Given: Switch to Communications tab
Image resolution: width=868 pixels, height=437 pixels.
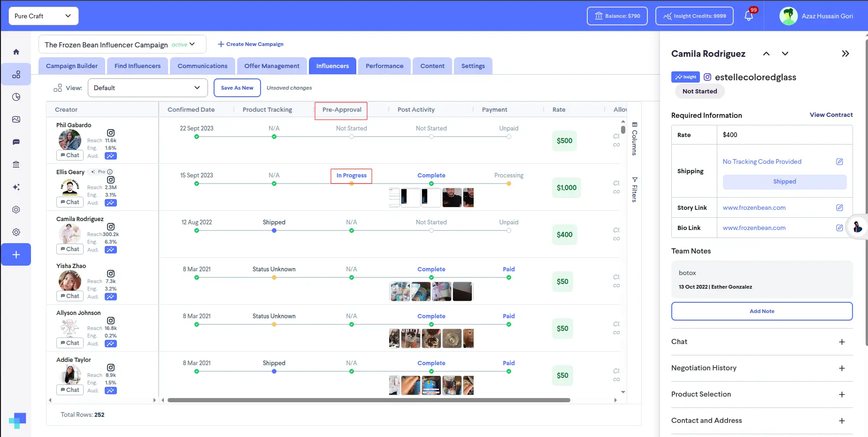Looking at the screenshot, I should (202, 66).
